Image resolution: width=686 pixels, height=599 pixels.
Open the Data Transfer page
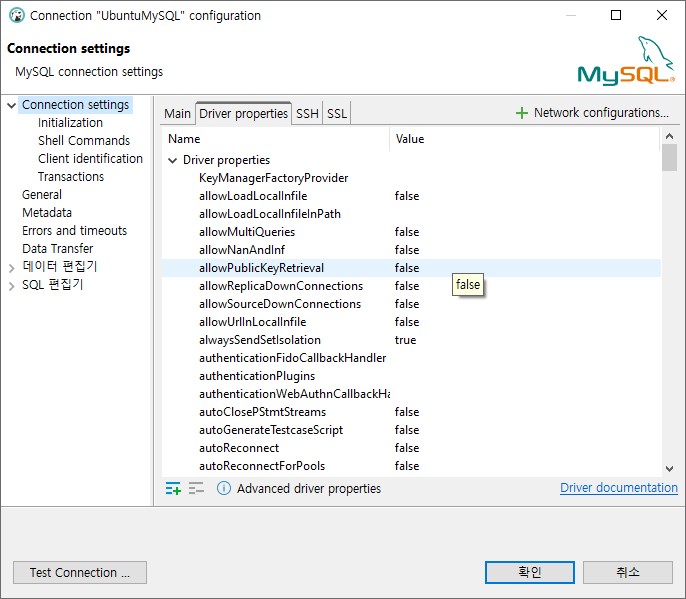[x=58, y=249]
